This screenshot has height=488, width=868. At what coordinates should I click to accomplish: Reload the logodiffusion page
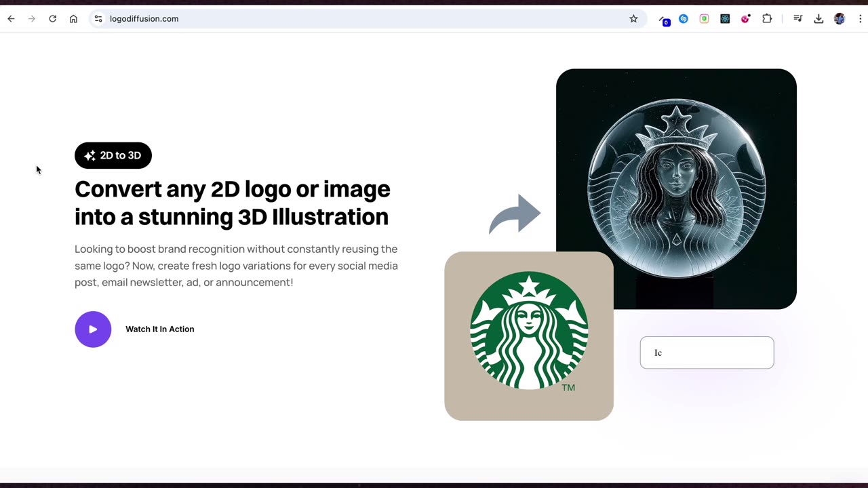tap(52, 19)
